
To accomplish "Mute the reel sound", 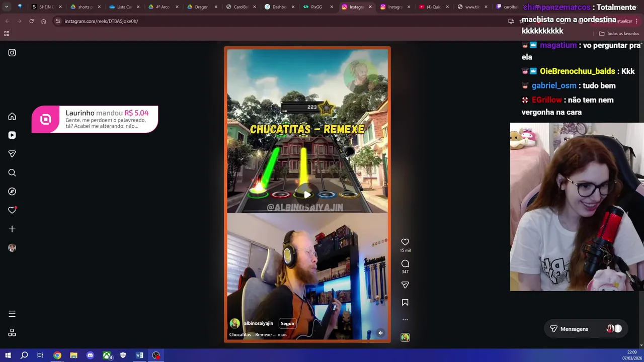I will tap(380, 333).
